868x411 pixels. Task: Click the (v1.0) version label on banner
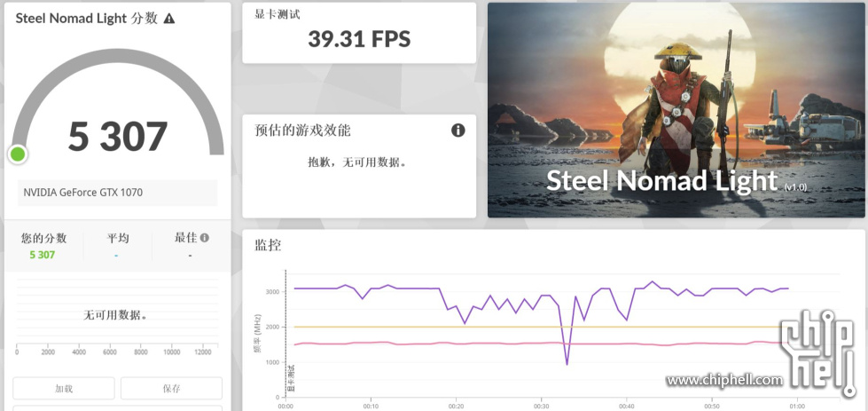tap(795, 188)
